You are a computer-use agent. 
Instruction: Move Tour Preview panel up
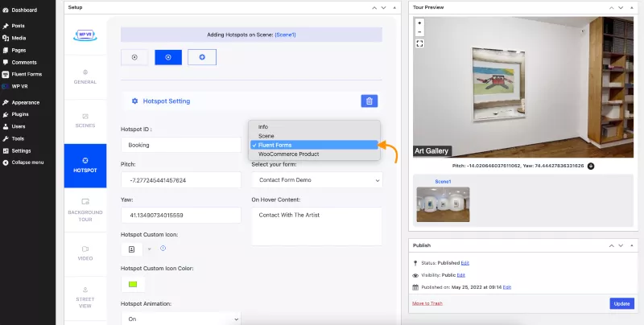612,7
